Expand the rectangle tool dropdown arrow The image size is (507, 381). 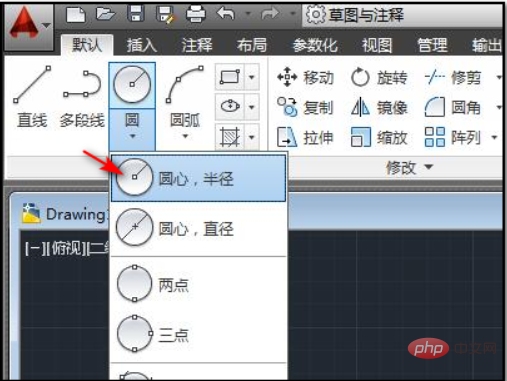point(252,77)
